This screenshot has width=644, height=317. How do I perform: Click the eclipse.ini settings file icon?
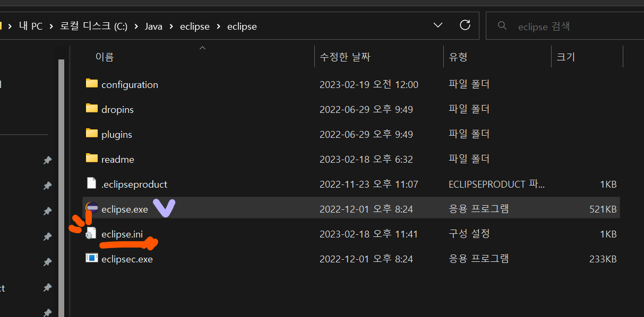pyautogui.click(x=92, y=233)
